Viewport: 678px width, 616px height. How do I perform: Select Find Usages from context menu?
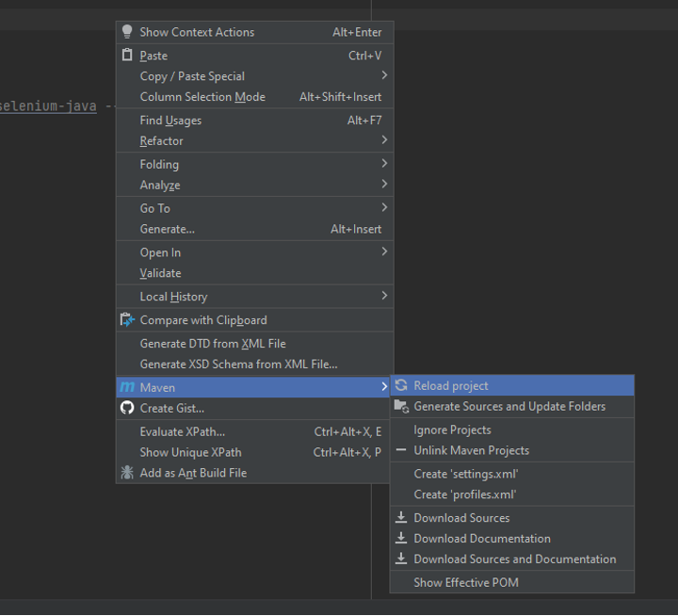point(170,120)
